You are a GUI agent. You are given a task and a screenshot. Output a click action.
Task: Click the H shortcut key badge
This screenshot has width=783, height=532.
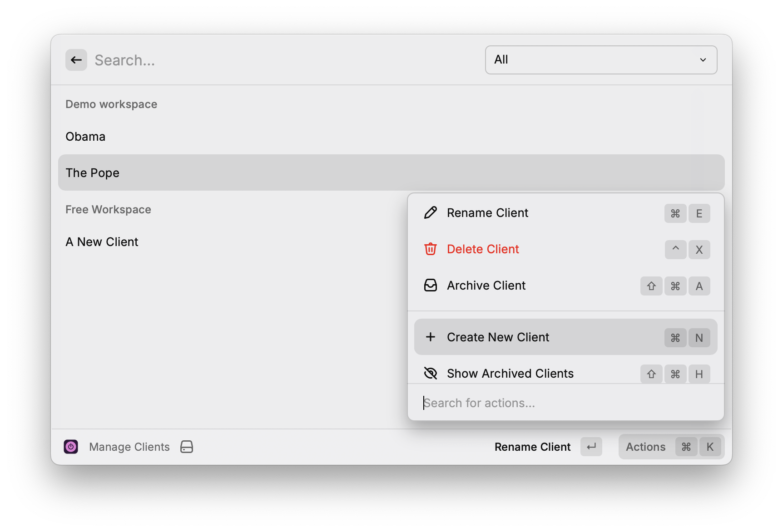(x=699, y=374)
